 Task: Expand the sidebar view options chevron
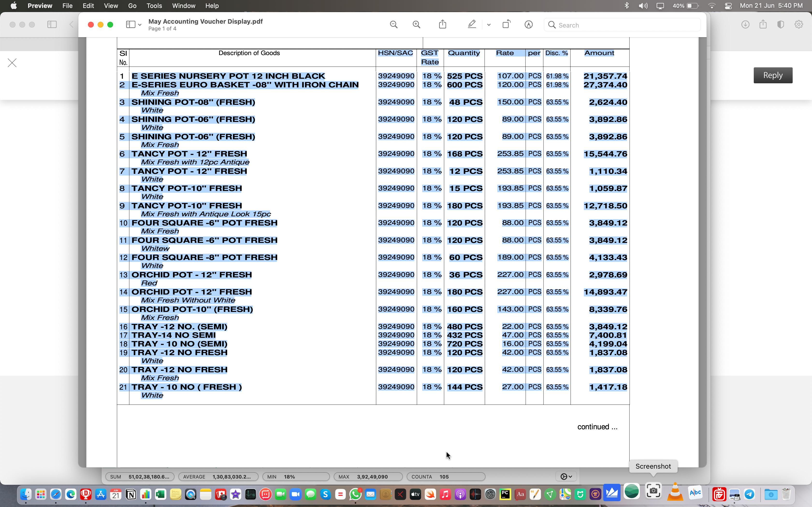point(140,25)
